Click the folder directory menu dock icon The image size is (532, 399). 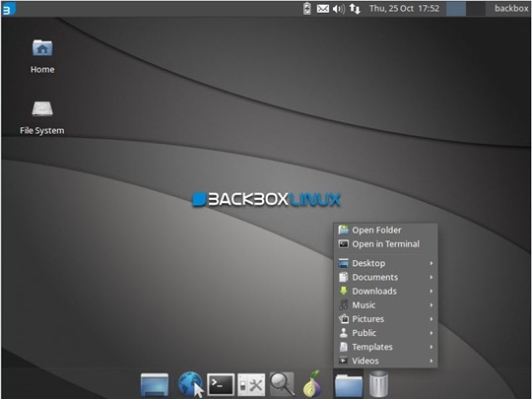pos(349,385)
